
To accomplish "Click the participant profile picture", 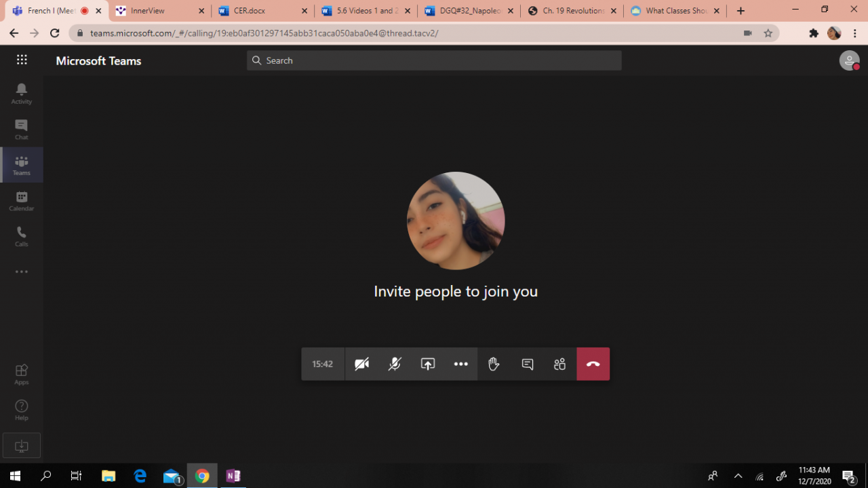I will tap(456, 221).
